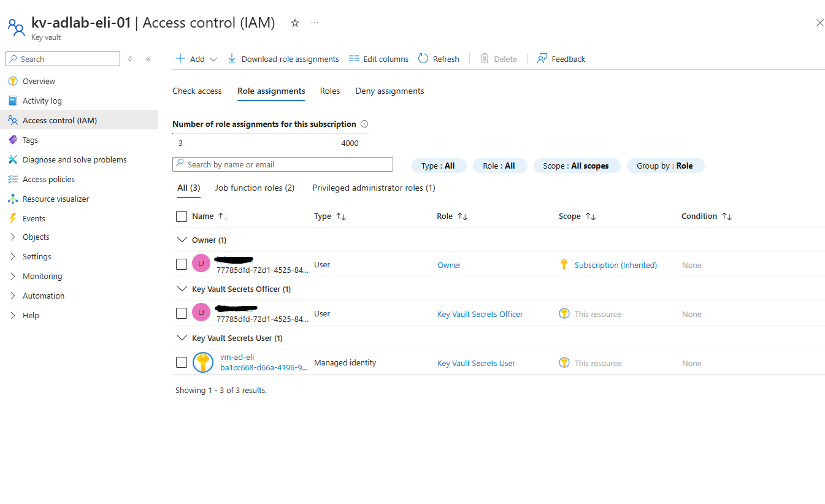Sort the table by Type column
This screenshot has width=825, height=504.
click(330, 216)
